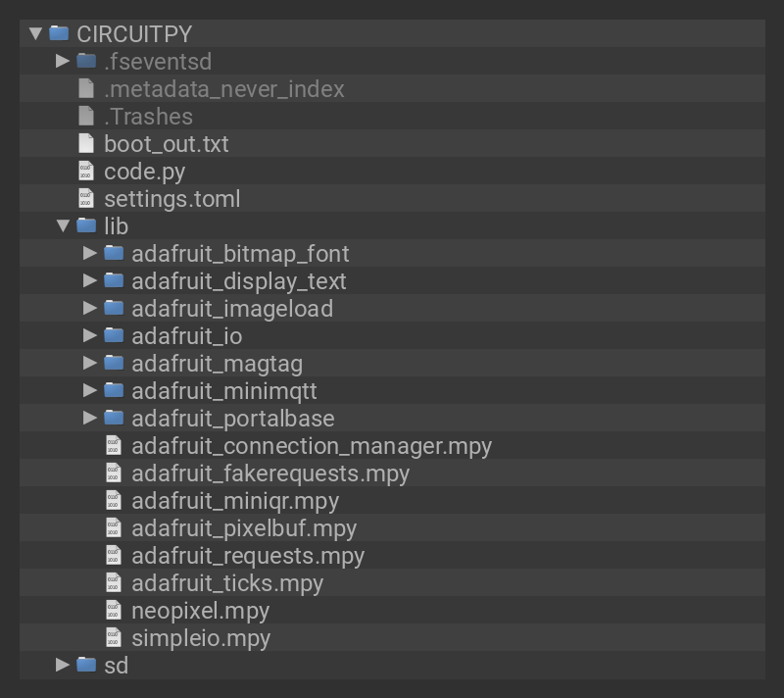This screenshot has width=784, height=698.
Task: Collapse the CIRCUITPY root folder arrow
Action: pos(35,33)
